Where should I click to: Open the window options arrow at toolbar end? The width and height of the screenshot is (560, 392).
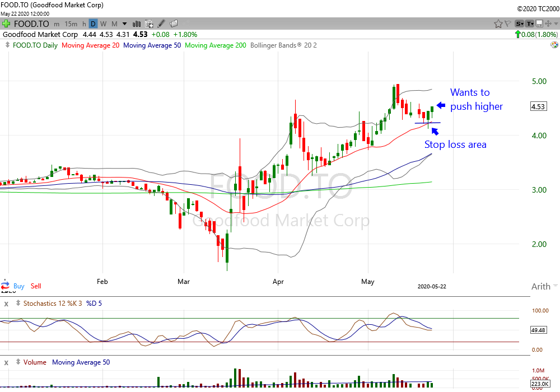(556, 24)
